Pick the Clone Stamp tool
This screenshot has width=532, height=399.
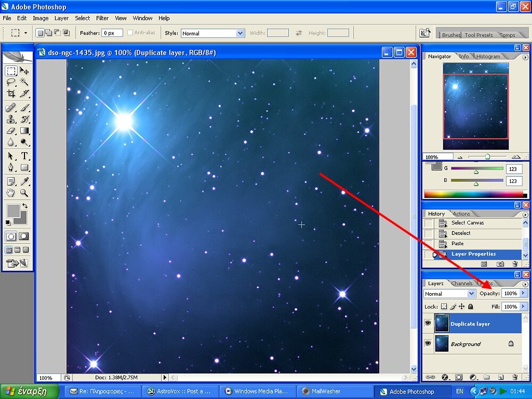11,119
